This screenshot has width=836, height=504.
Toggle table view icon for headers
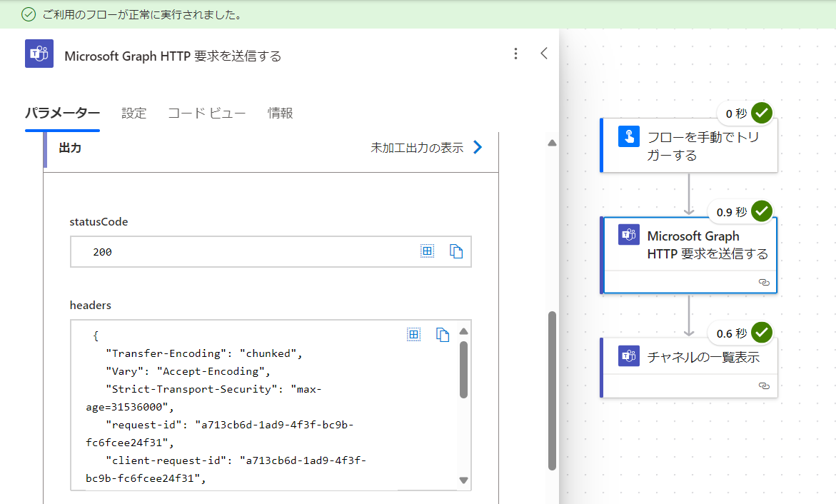pos(414,335)
